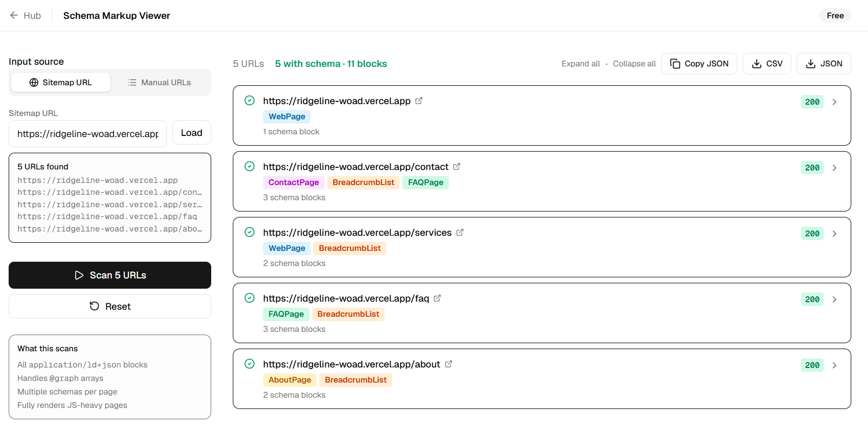Screen dimensions: 868x436
Task: Click the 200 status badge on root URL row
Action: [x=812, y=102]
